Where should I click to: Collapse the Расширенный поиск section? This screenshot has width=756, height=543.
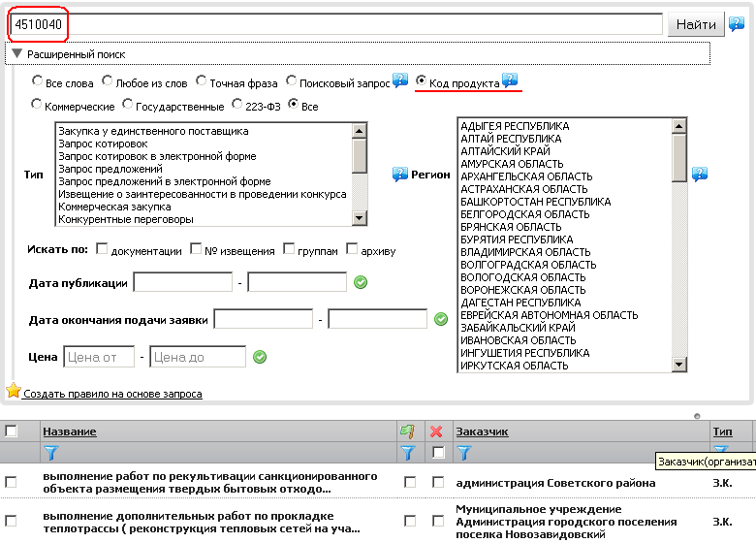(x=16, y=54)
